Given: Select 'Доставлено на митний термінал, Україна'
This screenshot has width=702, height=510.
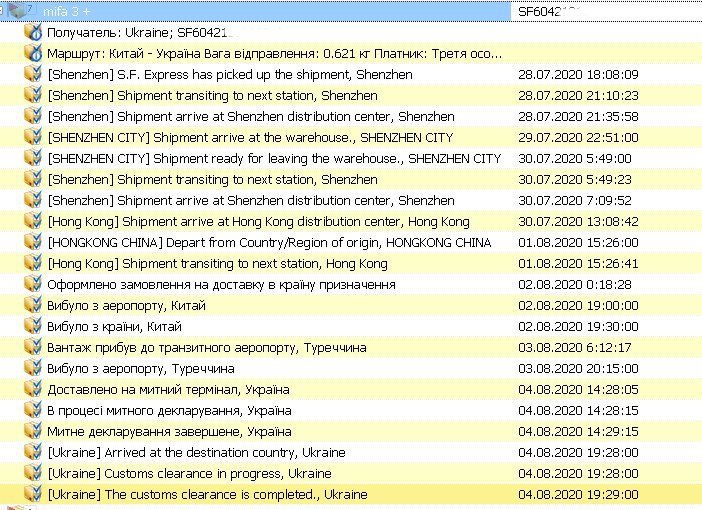Looking at the screenshot, I should (x=168, y=390).
